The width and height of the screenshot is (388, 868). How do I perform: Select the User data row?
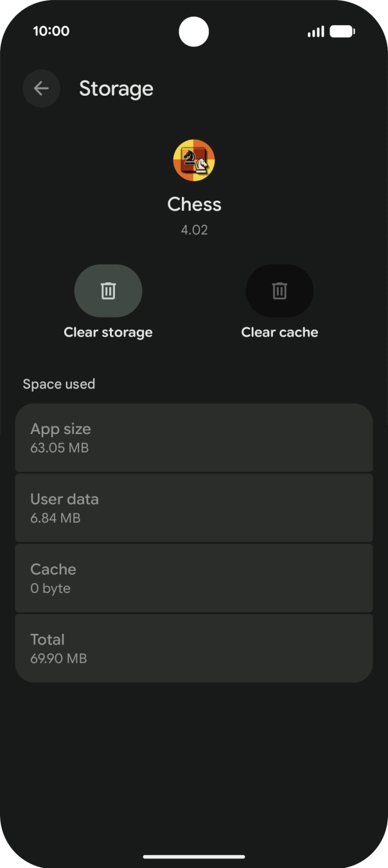[x=194, y=508]
